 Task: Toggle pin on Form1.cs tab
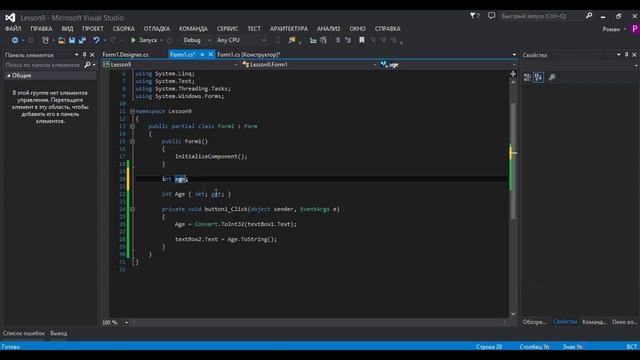click(x=202, y=54)
